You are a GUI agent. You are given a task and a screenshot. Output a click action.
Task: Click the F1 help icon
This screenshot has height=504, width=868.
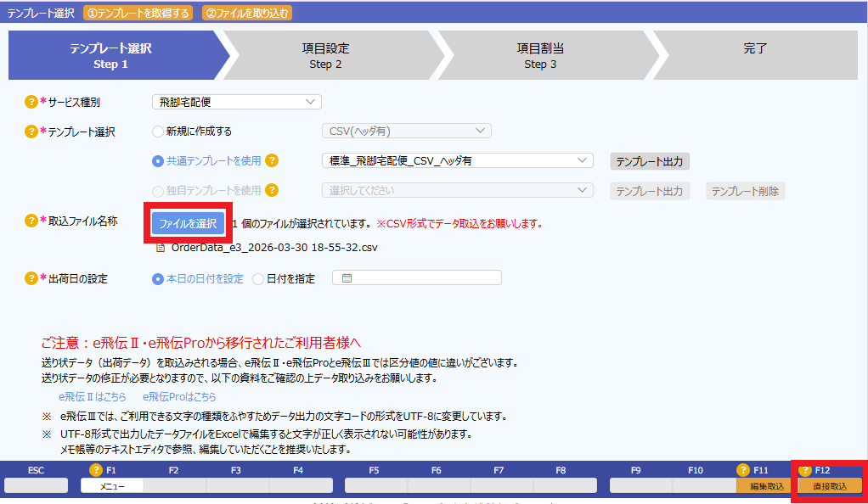click(x=95, y=470)
